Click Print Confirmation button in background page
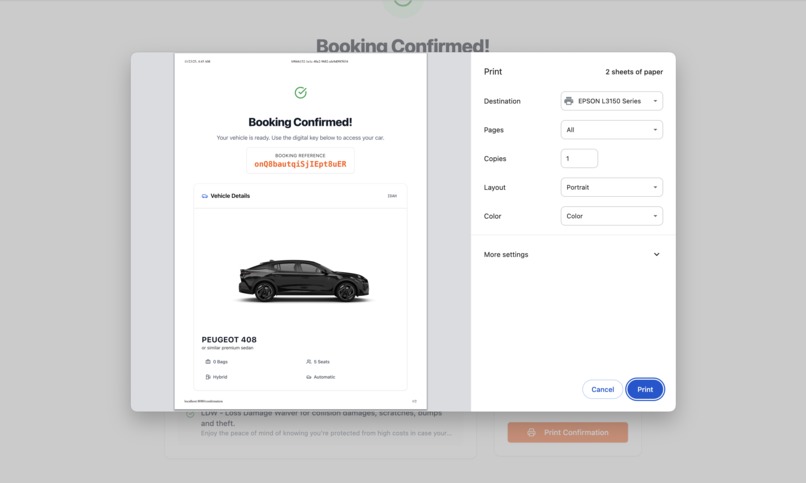Viewport: 806px width, 483px height. 567,433
